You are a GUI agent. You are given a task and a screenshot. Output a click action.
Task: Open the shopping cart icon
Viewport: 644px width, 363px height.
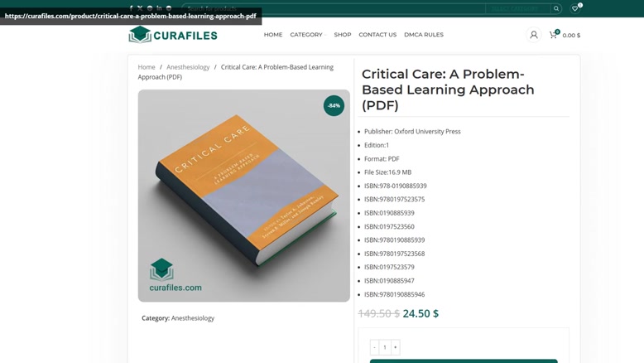point(553,35)
